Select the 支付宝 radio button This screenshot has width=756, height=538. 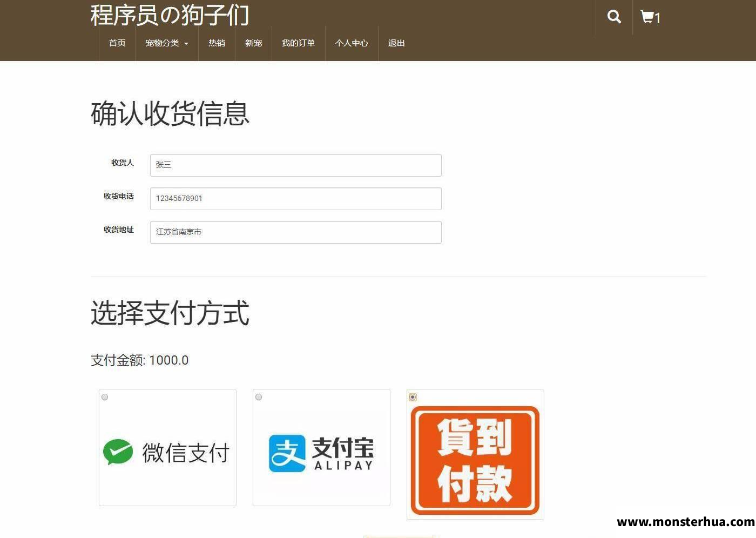[x=259, y=397]
